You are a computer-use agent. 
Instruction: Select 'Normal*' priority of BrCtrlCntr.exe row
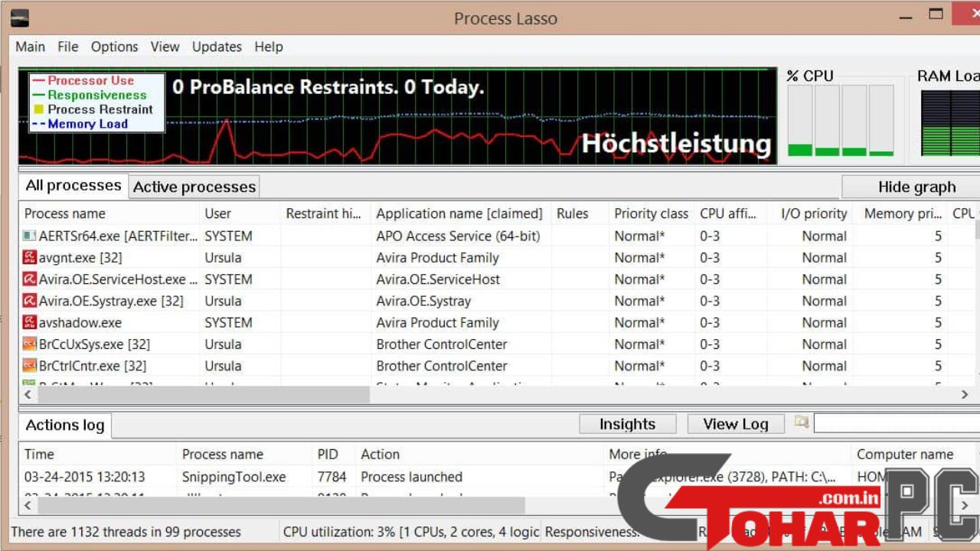point(639,366)
